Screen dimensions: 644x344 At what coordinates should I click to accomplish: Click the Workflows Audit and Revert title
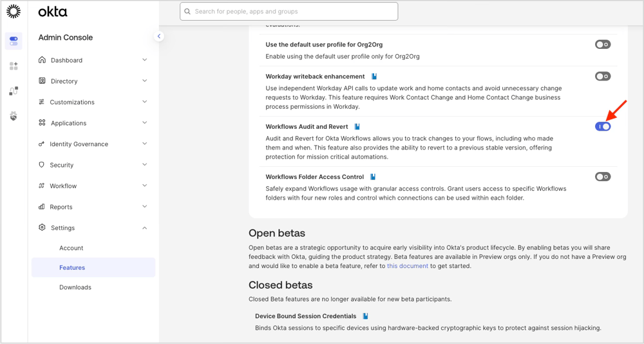click(307, 127)
